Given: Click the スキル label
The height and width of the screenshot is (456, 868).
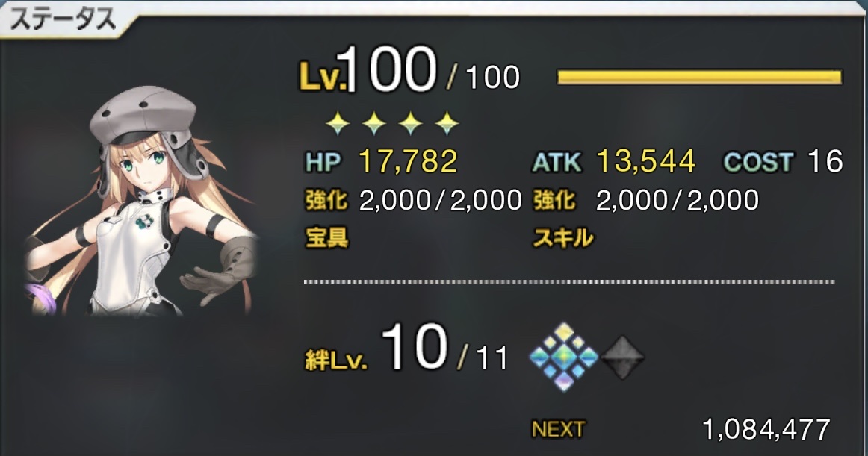Looking at the screenshot, I should point(563,238).
